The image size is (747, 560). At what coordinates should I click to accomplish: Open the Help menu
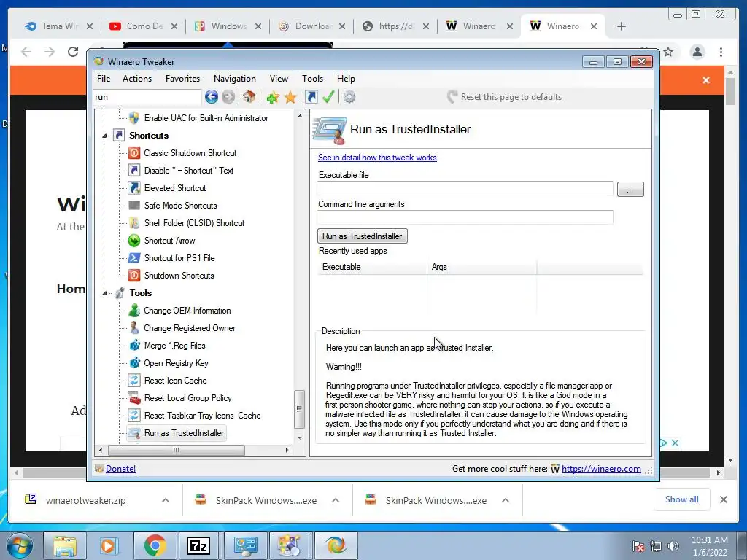[x=346, y=79]
